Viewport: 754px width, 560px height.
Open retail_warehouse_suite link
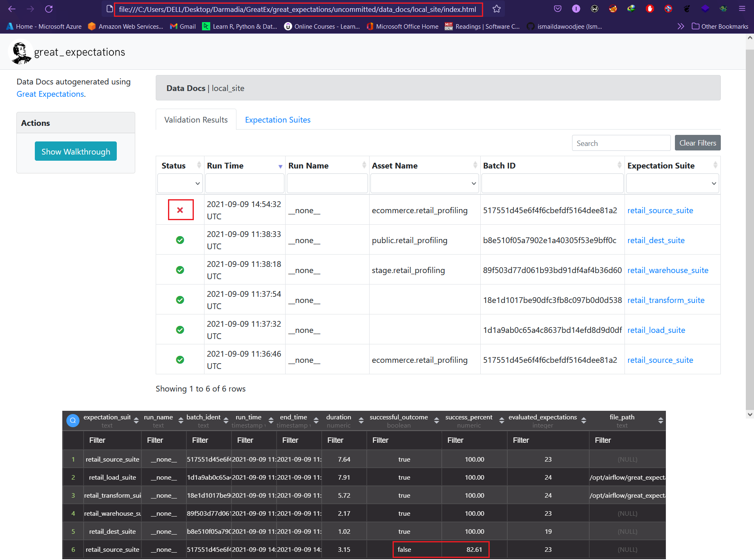[668, 270]
